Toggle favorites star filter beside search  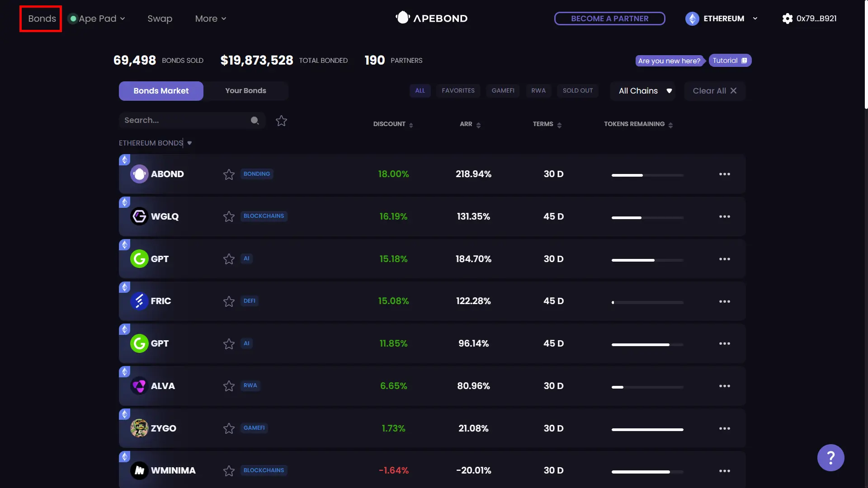pyautogui.click(x=281, y=121)
